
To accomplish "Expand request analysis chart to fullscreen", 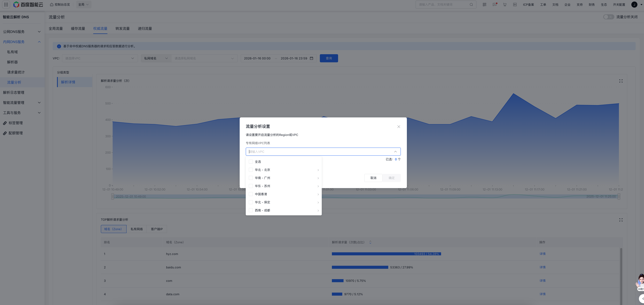I will 621,81.
